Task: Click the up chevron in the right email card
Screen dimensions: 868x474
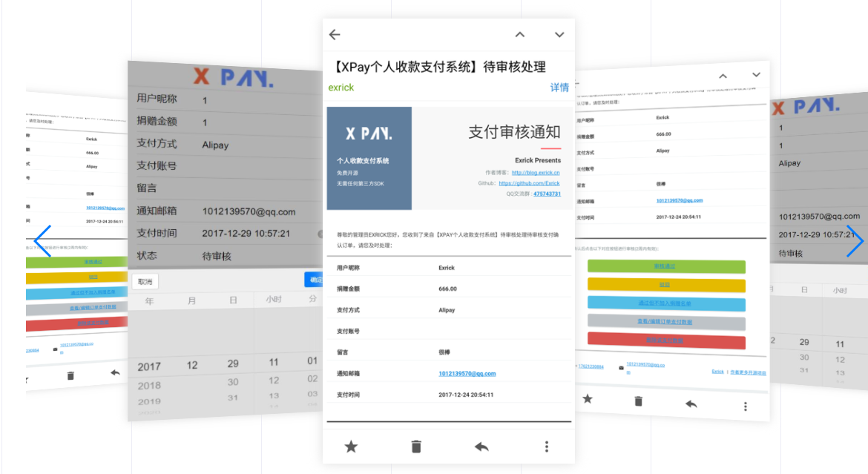Action: point(723,76)
